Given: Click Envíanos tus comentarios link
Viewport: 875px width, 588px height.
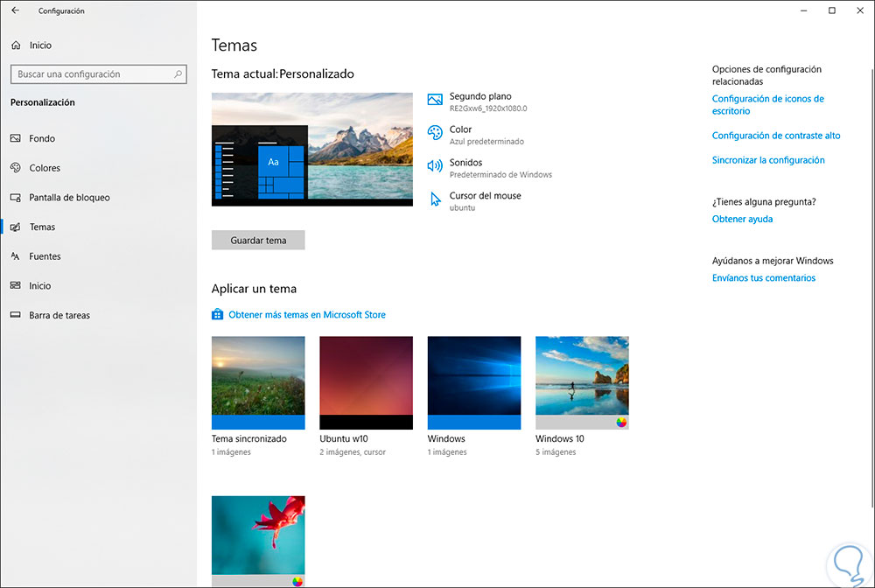Looking at the screenshot, I should pos(763,278).
